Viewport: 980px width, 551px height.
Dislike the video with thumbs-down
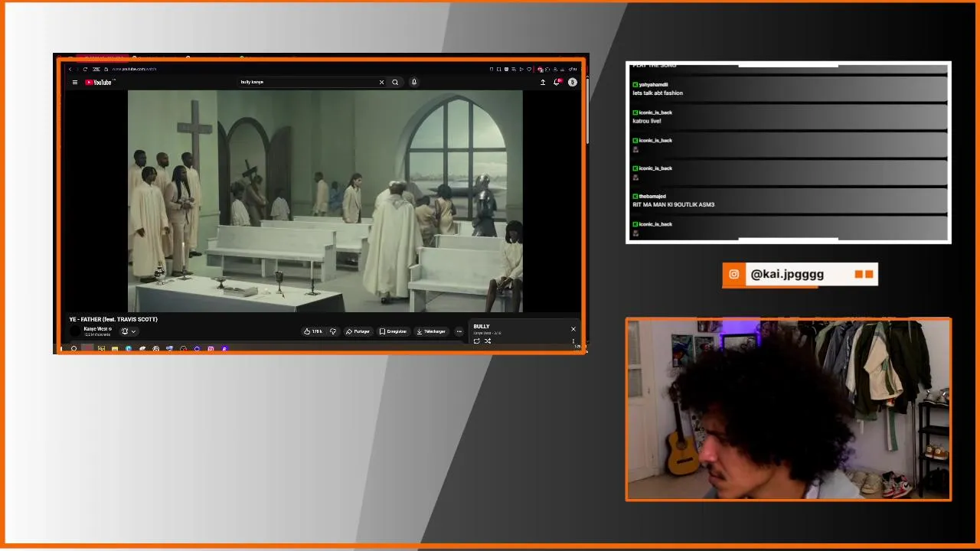pyautogui.click(x=333, y=331)
